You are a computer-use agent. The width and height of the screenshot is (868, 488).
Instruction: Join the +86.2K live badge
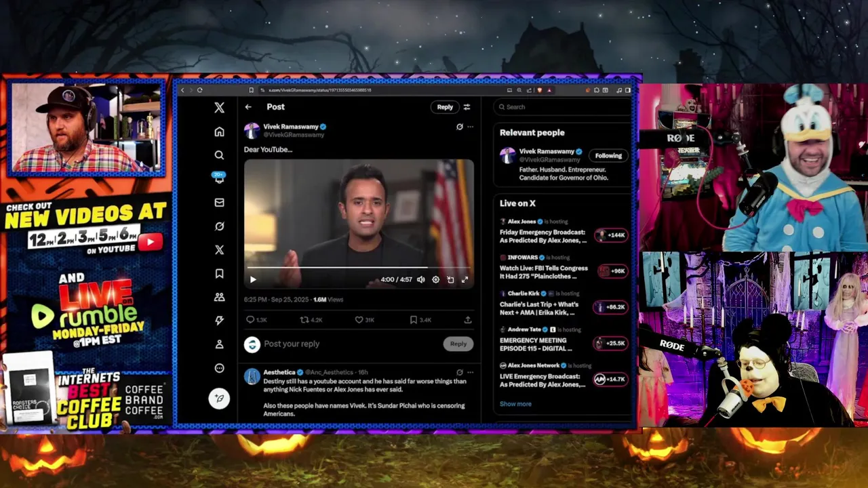(x=610, y=307)
